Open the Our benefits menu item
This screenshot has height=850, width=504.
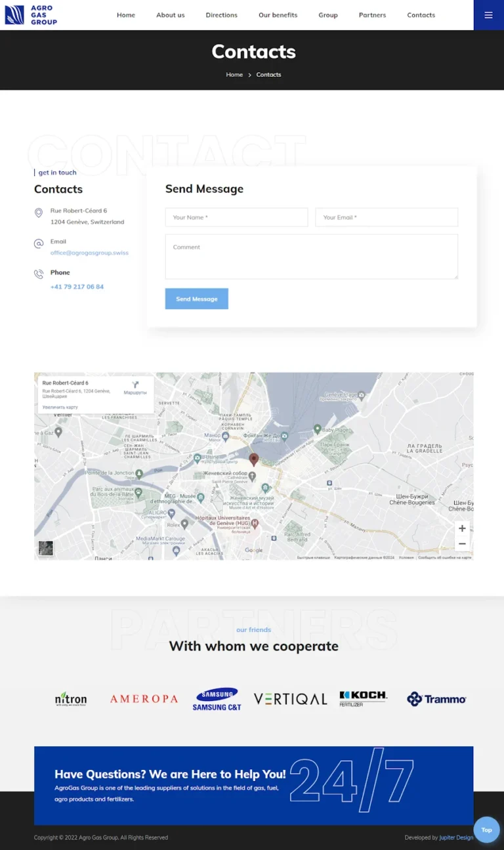point(278,15)
